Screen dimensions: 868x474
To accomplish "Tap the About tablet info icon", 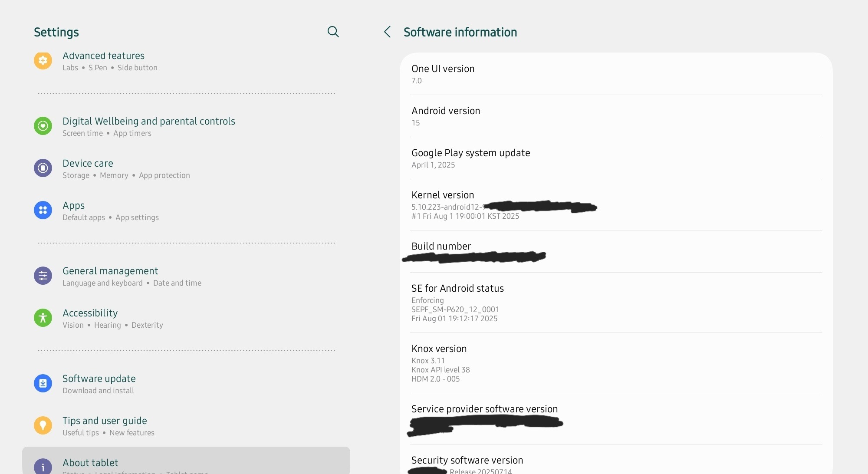I will (x=43, y=467).
